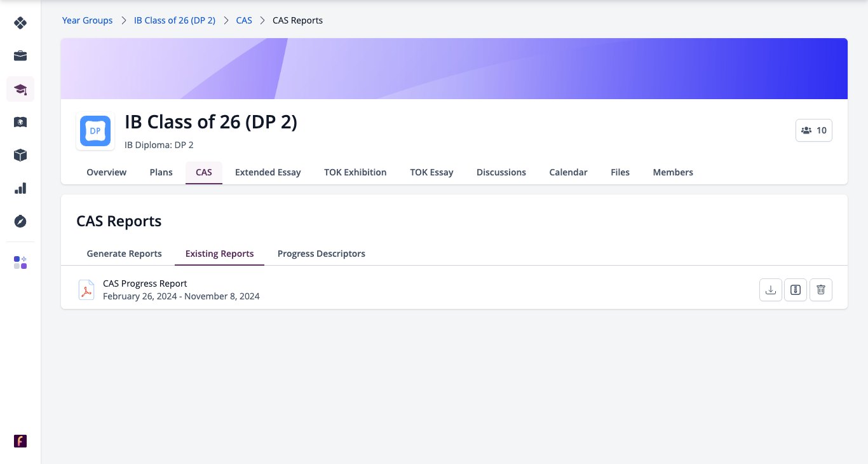Viewport: 868px width, 464px height.
Task: Open the purple squares apps sidebar icon
Action: tap(20, 263)
